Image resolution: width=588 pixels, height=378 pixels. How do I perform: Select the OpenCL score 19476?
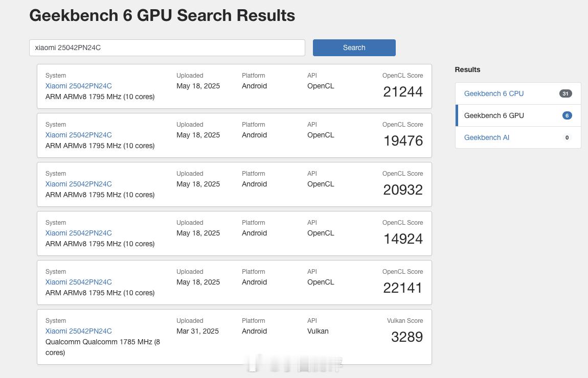click(403, 141)
